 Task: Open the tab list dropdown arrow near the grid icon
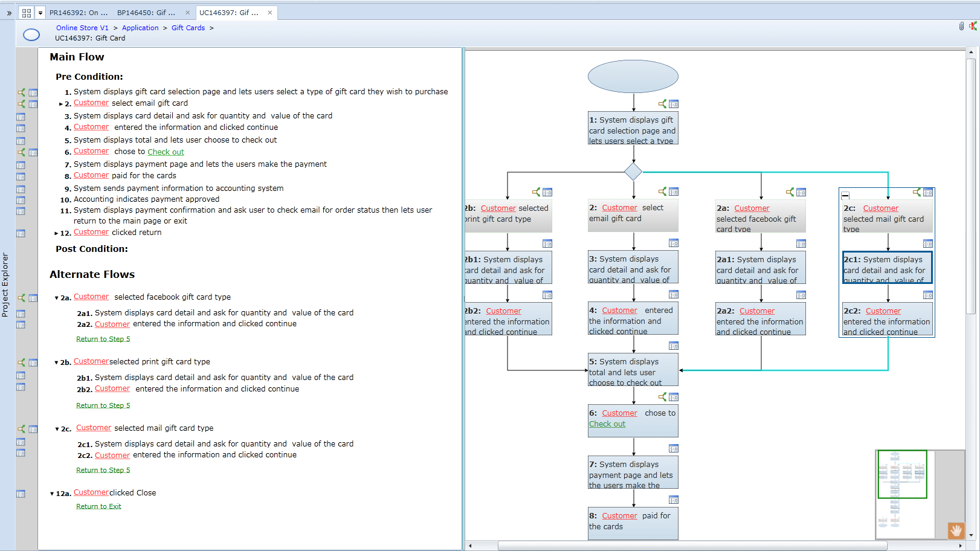click(x=40, y=12)
